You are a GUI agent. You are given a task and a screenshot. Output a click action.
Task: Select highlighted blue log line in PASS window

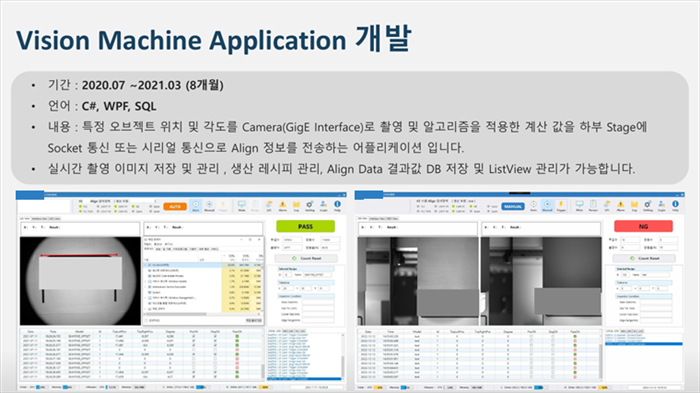coord(304,379)
